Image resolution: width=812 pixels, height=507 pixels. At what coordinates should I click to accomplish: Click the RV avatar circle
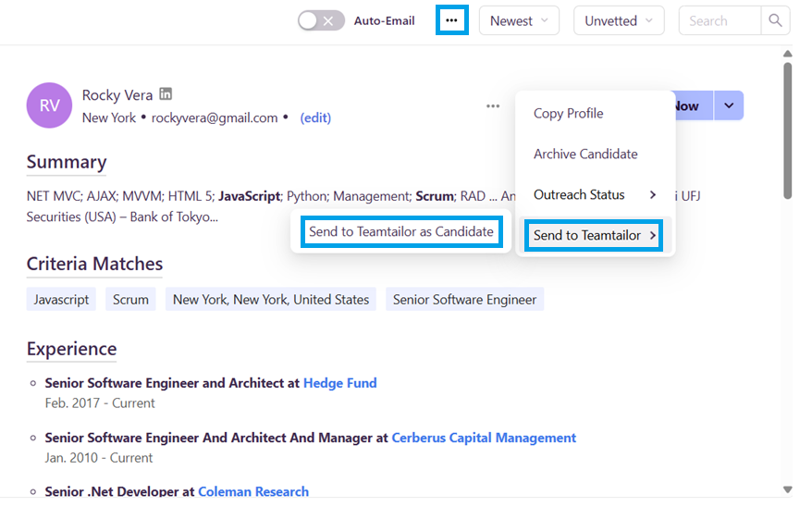pos(49,105)
